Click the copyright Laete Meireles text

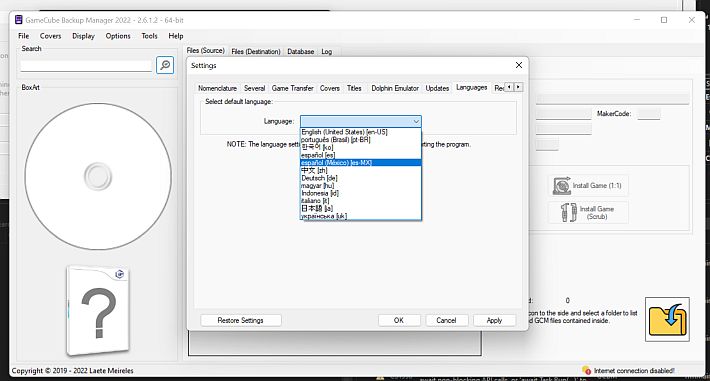coord(72,371)
